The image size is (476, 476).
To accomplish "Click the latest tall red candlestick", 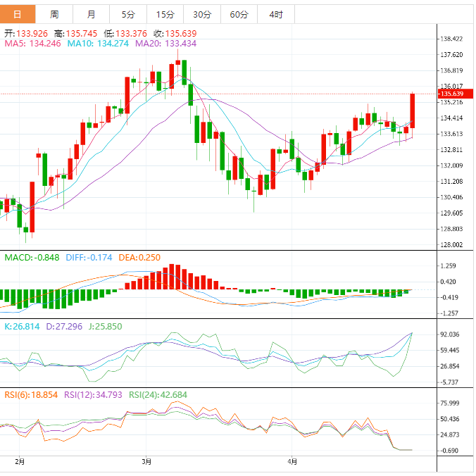I will point(413,111).
